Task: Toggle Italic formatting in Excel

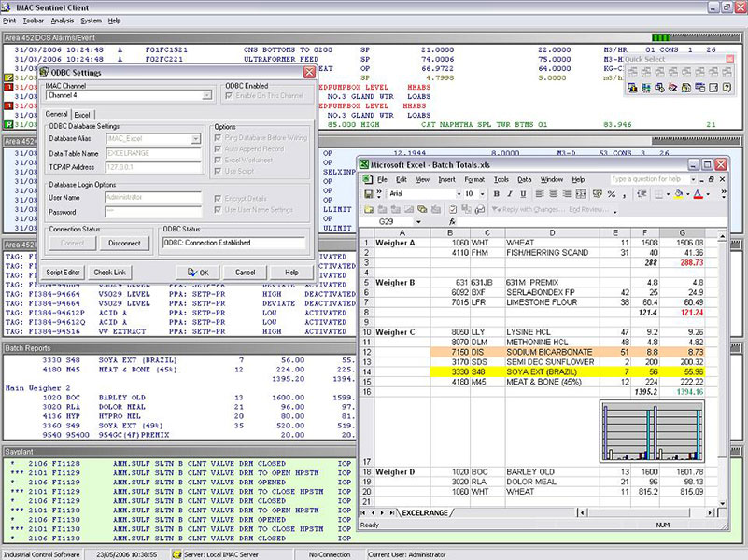Action: (510, 194)
